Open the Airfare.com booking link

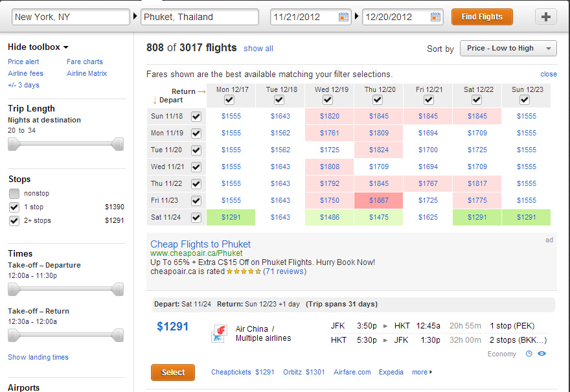(x=352, y=372)
